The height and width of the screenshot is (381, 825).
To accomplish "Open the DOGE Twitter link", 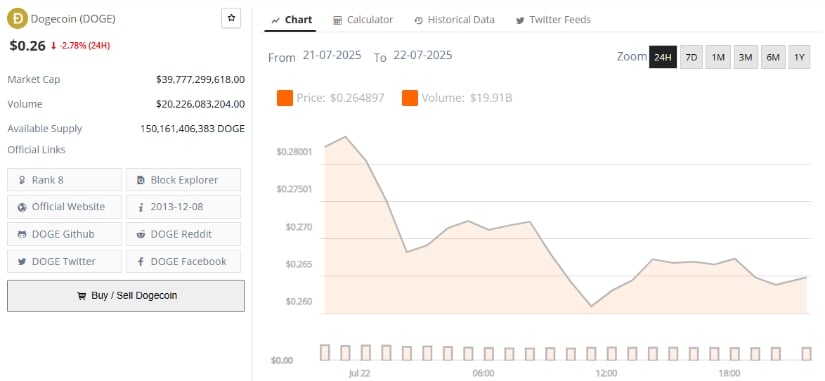I will 65,261.
